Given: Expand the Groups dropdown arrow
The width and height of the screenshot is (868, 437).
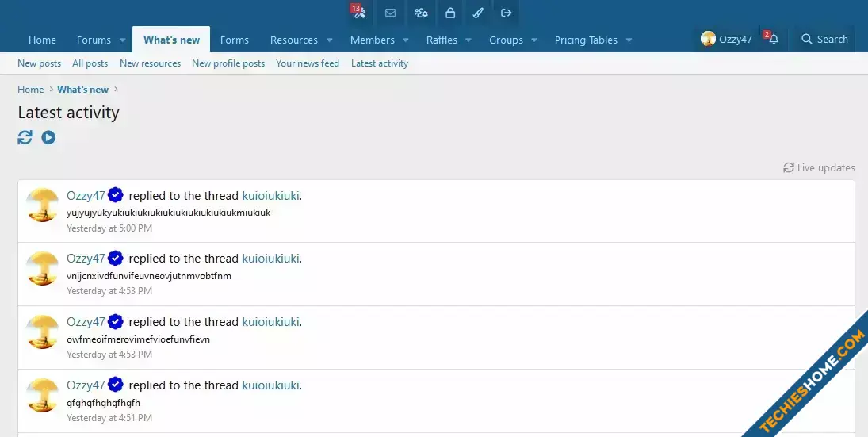Looking at the screenshot, I should (534, 40).
